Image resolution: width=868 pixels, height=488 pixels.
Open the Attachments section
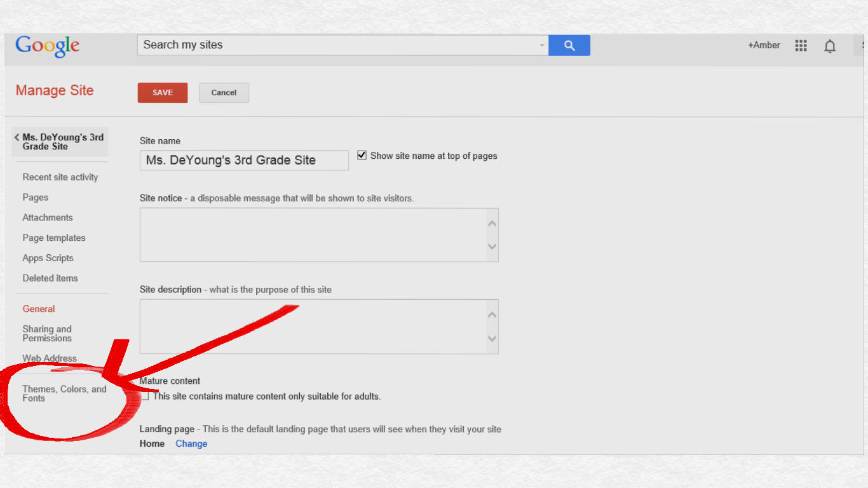48,217
